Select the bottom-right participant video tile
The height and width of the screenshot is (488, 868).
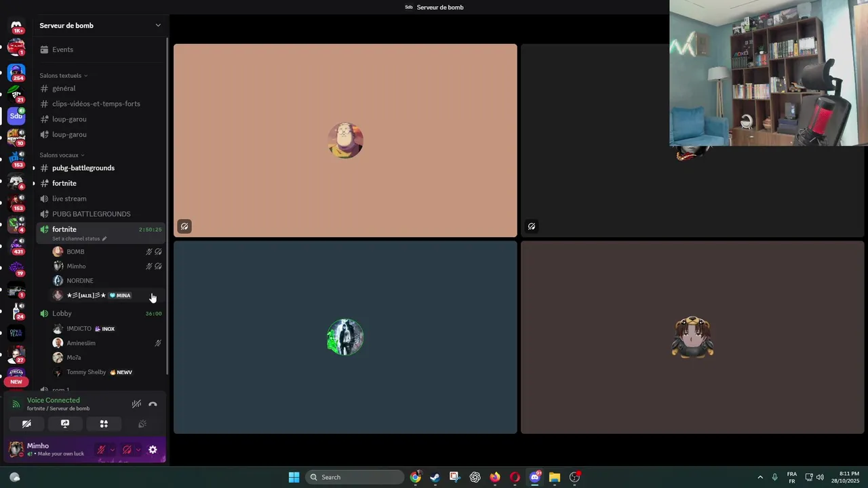(692, 337)
